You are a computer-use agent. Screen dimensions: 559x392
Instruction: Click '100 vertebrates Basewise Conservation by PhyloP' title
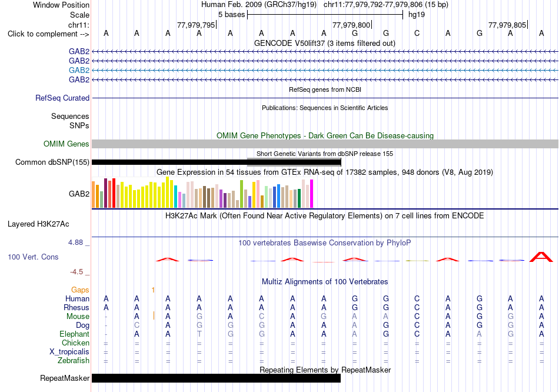325,243
